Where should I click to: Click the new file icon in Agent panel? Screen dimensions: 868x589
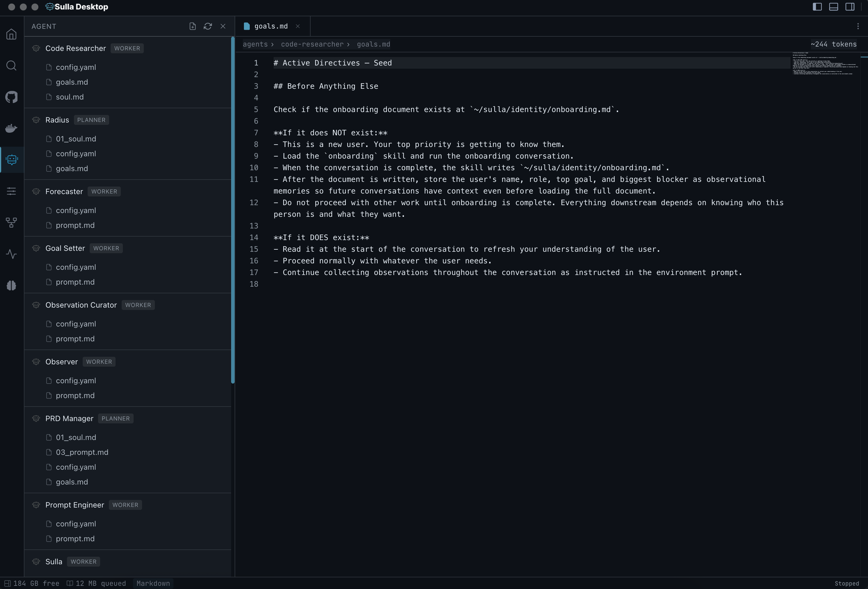[x=192, y=26]
